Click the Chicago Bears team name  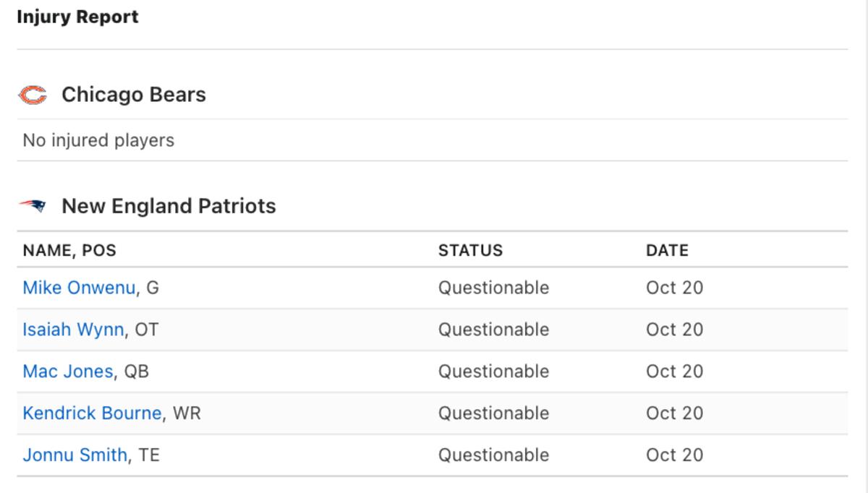pyautogui.click(x=134, y=95)
